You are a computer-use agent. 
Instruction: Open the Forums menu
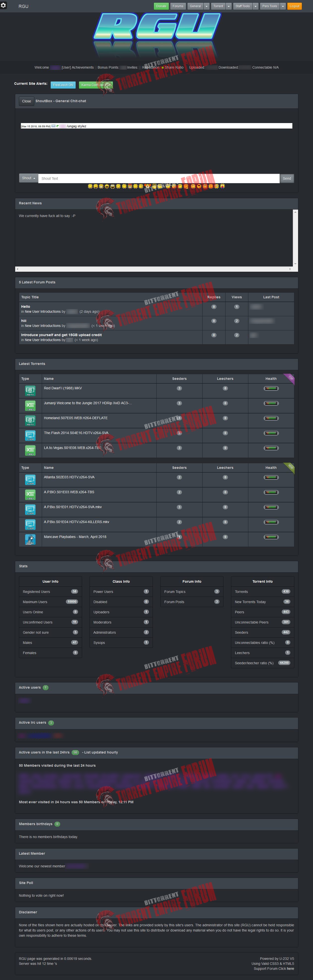pyautogui.click(x=178, y=6)
